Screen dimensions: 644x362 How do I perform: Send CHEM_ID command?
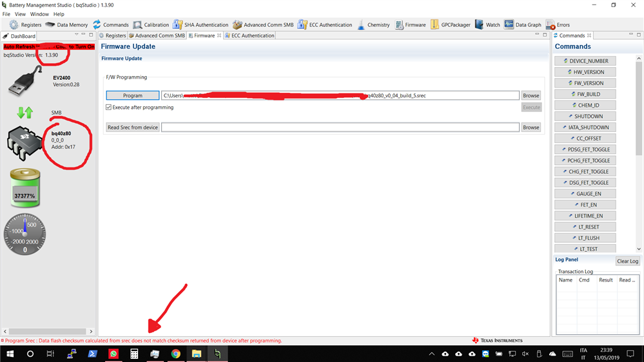pos(585,105)
